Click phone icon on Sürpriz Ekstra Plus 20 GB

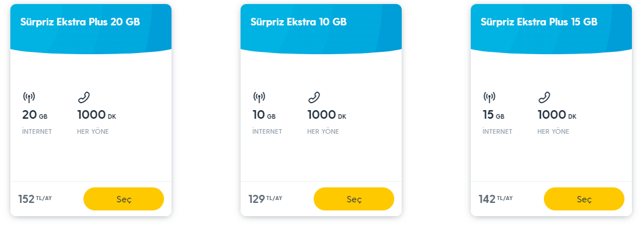click(84, 97)
